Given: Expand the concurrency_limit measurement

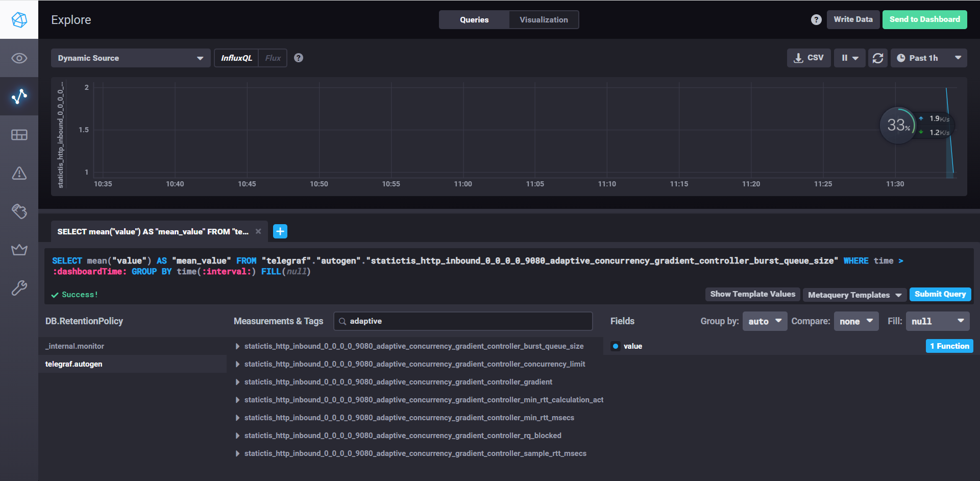Looking at the screenshot, I should 414,364.
